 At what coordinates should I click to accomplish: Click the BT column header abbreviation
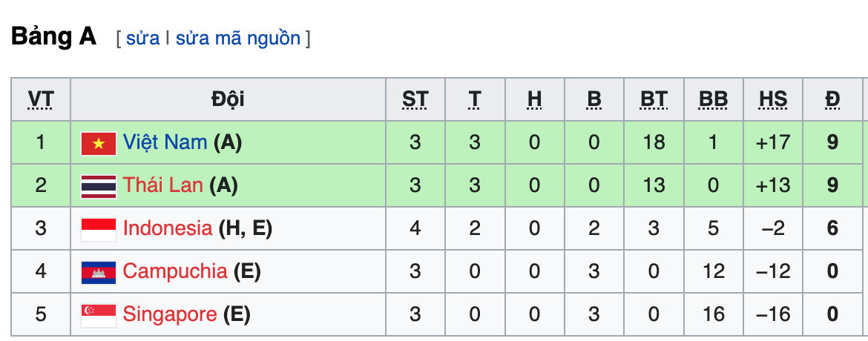coord(654,99)
